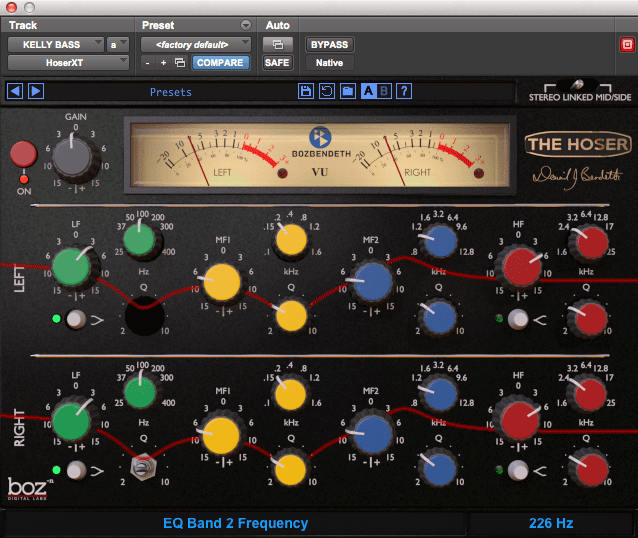This screenshot has height=538, width=638.
Task: Click the RIGHT MF2 blue gain knob
Action: click(x=371, y=435)
